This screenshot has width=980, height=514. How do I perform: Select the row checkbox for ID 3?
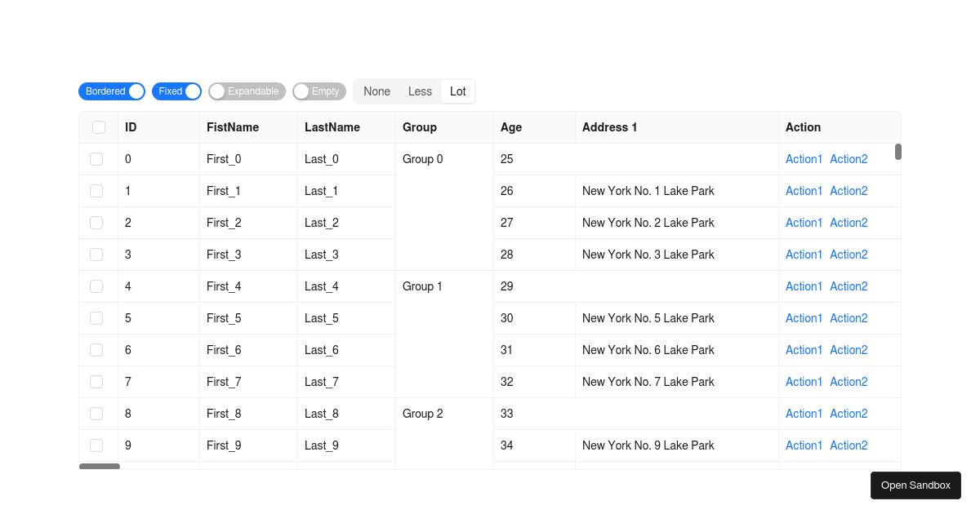96,255
